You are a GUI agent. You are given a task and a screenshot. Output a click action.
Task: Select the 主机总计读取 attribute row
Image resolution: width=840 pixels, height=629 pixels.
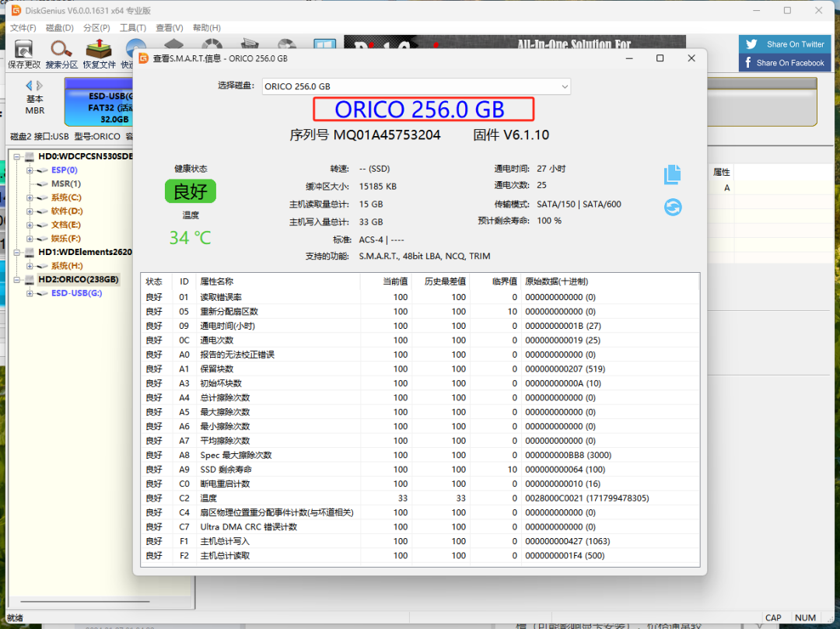pos(420,556)
